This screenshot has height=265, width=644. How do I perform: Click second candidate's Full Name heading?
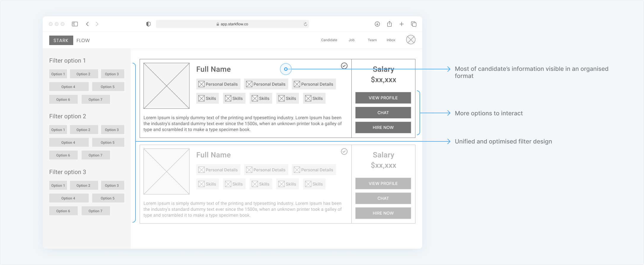pos(213,155)
